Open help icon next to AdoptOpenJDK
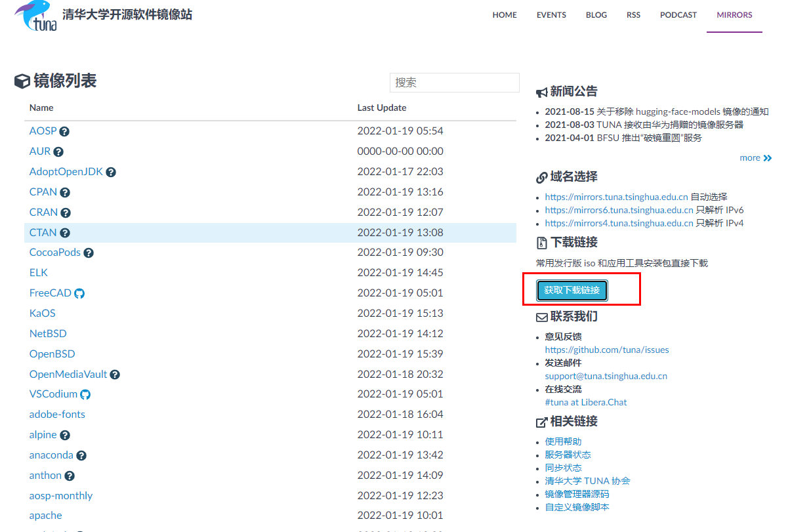Viewport: 790px width, 532px height. tap(111, 172)
